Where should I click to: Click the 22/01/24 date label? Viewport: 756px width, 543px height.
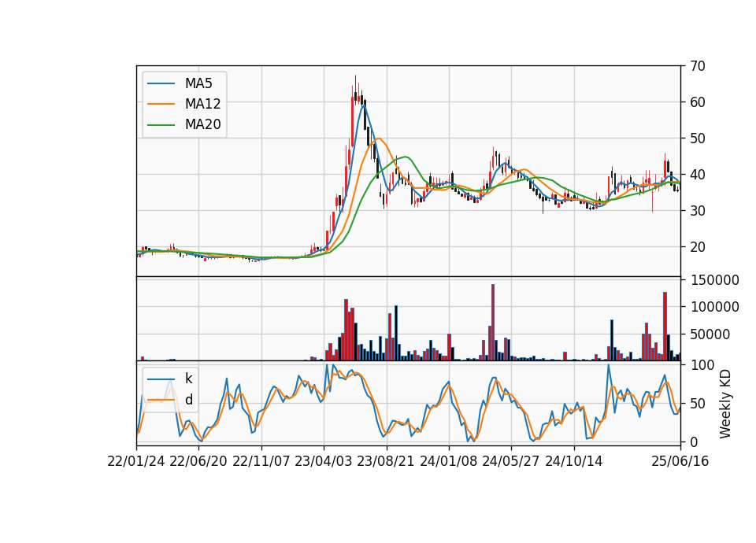coord(136,461)
